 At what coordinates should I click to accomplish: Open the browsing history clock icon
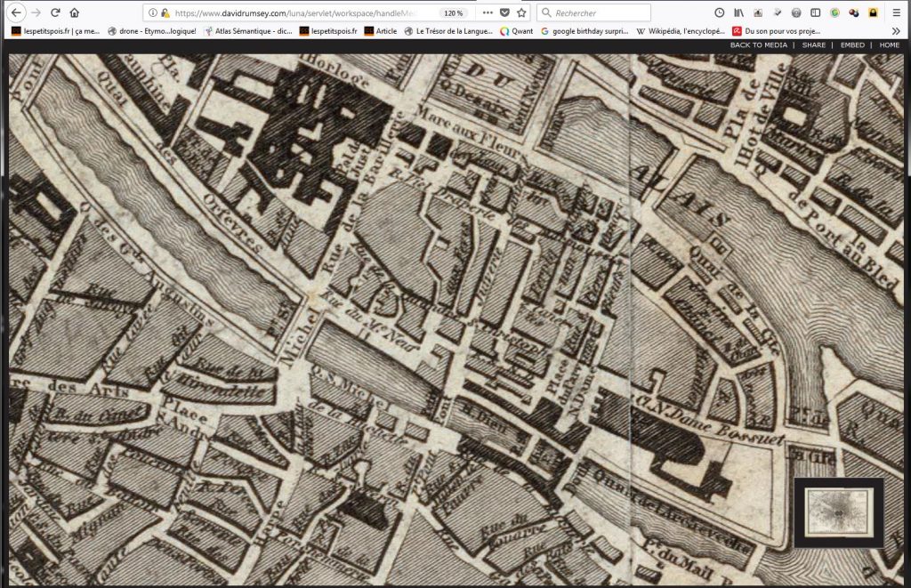[x=720, y=13]
